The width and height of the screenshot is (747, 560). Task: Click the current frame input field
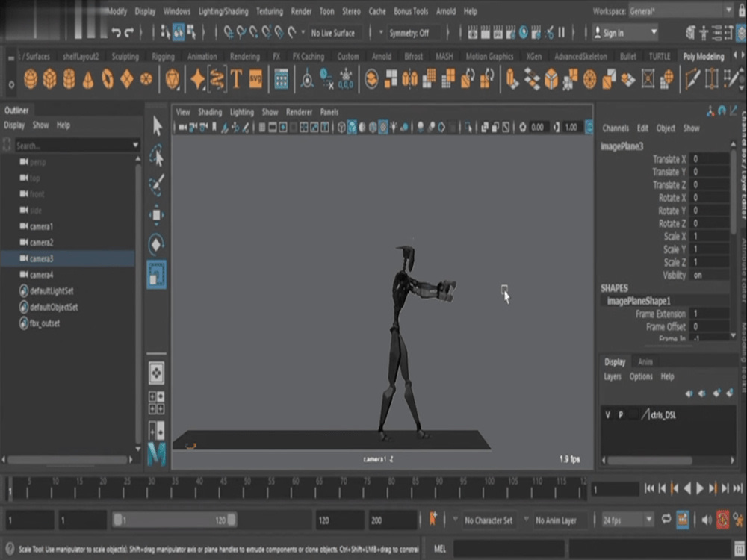click(x=615, y=489)
